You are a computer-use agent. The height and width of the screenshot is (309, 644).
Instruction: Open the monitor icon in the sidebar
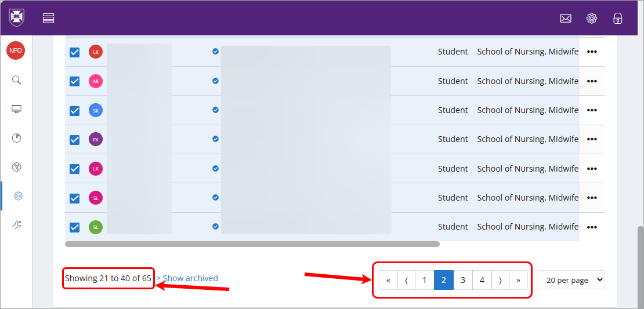[x=16, y=109]
